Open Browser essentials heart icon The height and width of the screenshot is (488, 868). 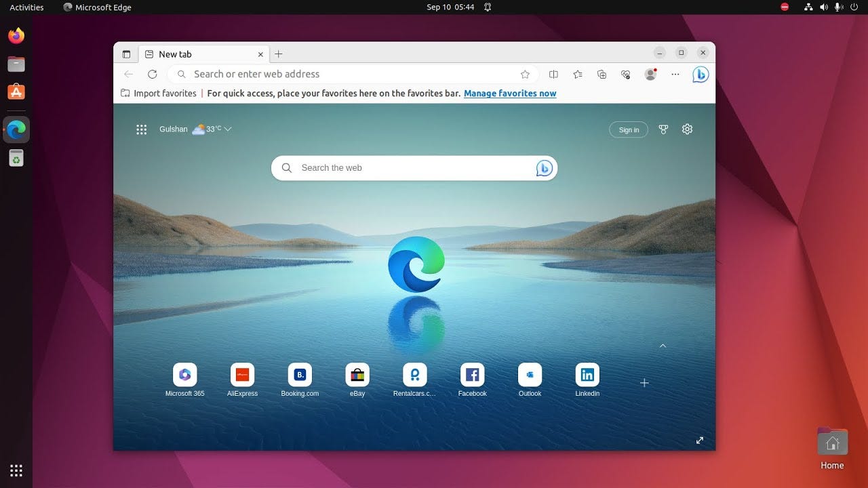[x=626, y=75]
